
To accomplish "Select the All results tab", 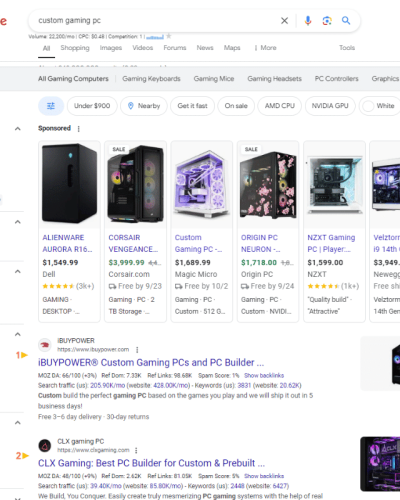I will 46,48.
